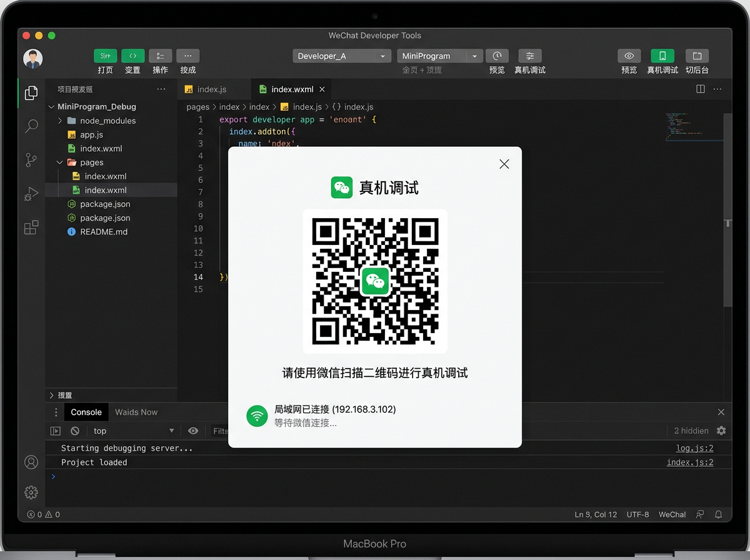
Task: Click the pages breadcrumb segment
Action: (198, 107)
